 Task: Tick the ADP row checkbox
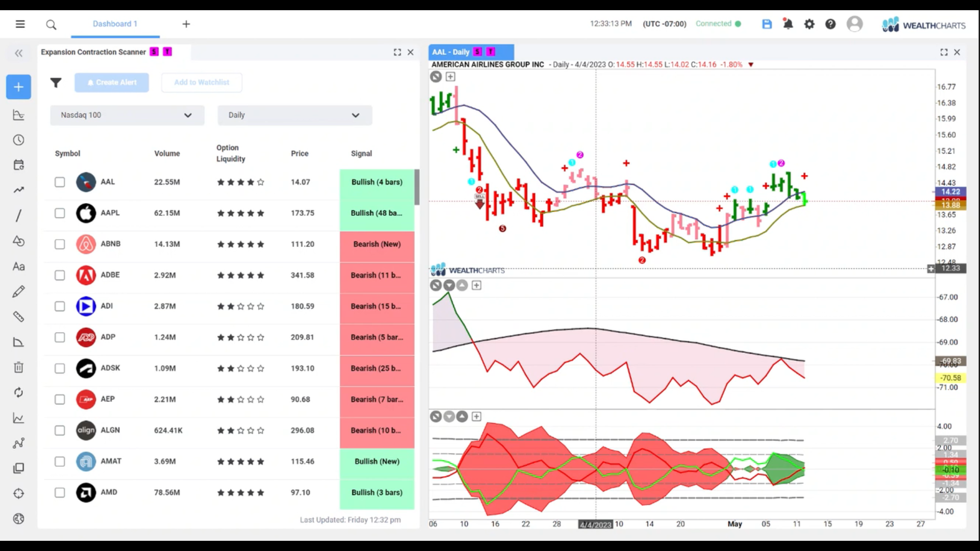coord(60,337)
